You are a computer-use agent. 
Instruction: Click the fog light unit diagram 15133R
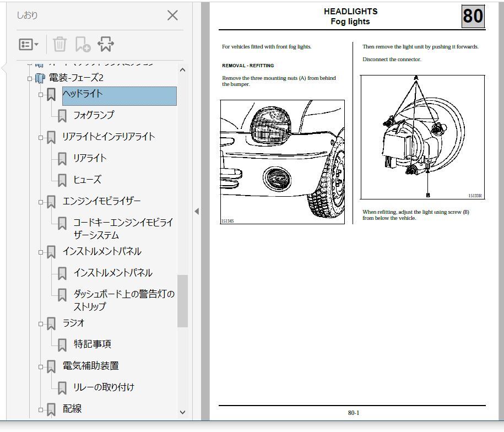(422, 137)
